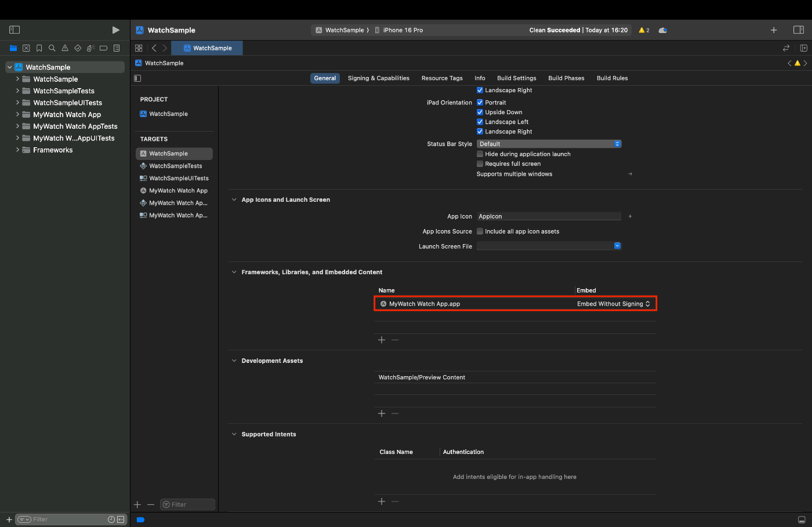Uncheck iPad Upside Down orientation
The height and width of the screenshot is (527, 812).
click(480, 112)
